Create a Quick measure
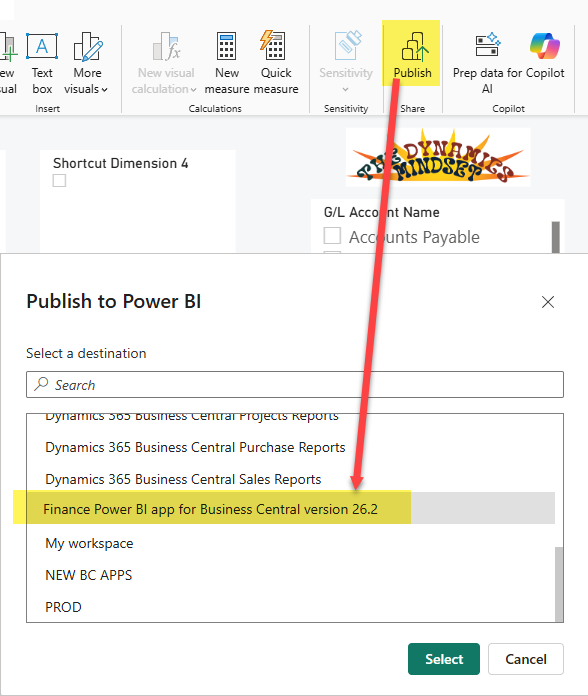588x696 pixels. 276,63
